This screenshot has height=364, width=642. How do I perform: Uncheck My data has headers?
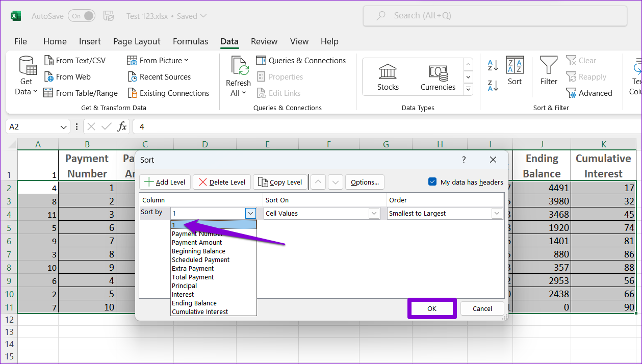pyautogui.click(x=432, y=182)
